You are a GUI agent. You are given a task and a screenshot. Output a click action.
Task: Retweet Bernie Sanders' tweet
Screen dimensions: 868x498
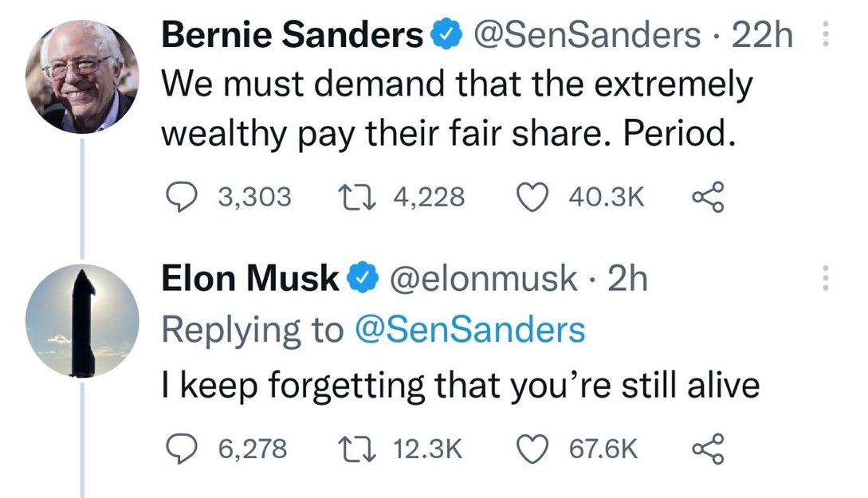coord(358,197)
